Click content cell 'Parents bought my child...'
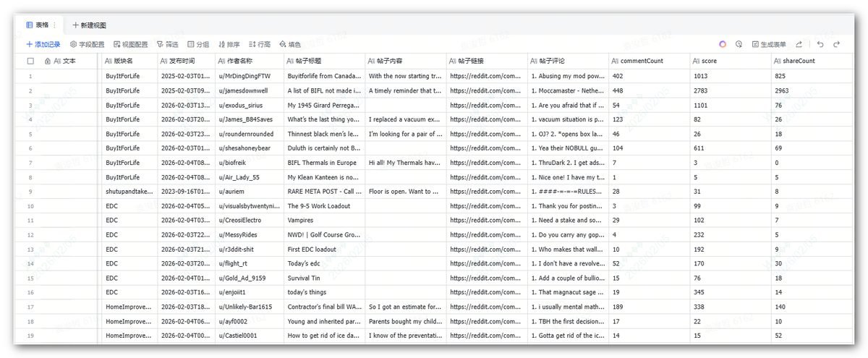 click(406, 321)
